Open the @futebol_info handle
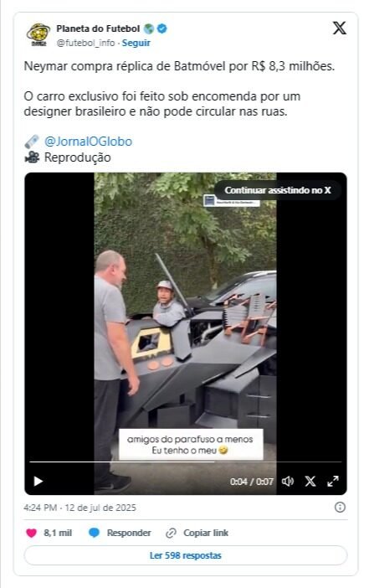Viewport: 369px width, 588px height. point(85,43)
